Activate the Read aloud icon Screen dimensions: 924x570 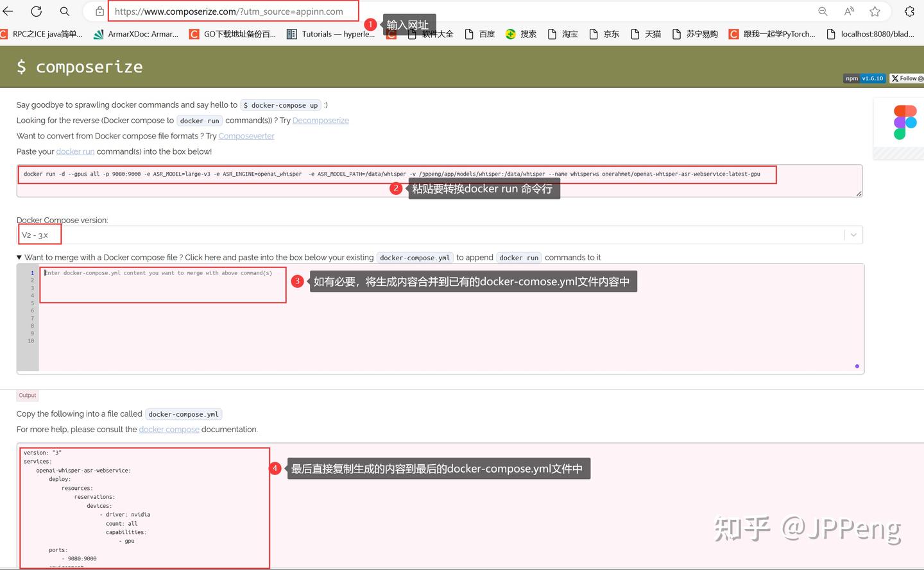coord(848,11)
